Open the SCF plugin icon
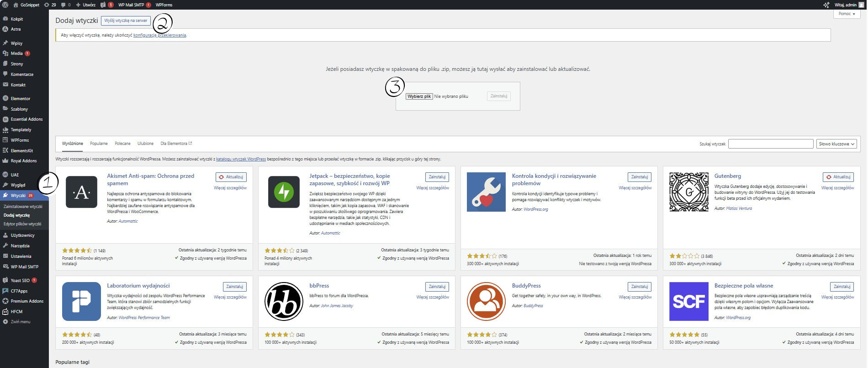Image resolution: width=868 pixels, height=368 pixels. (x=688, y=301)
